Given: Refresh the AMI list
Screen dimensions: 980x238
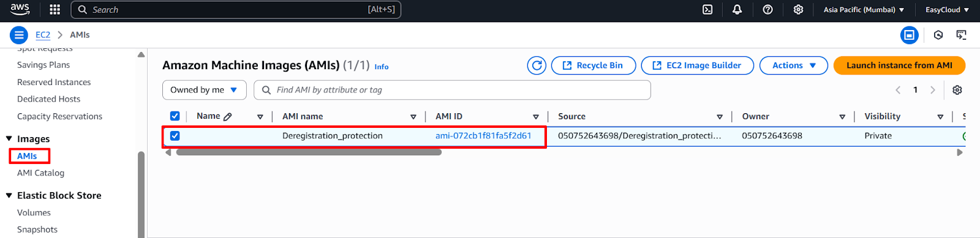Looking at the screenshot, I should pyautogui.click(x=537, y=65).
